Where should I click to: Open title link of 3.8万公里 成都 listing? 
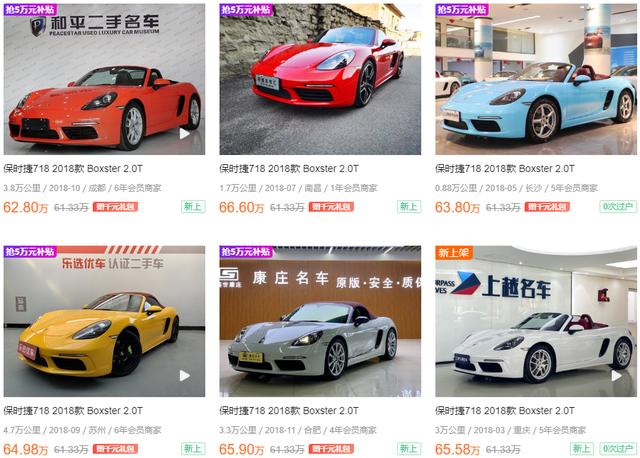point(73,169)
